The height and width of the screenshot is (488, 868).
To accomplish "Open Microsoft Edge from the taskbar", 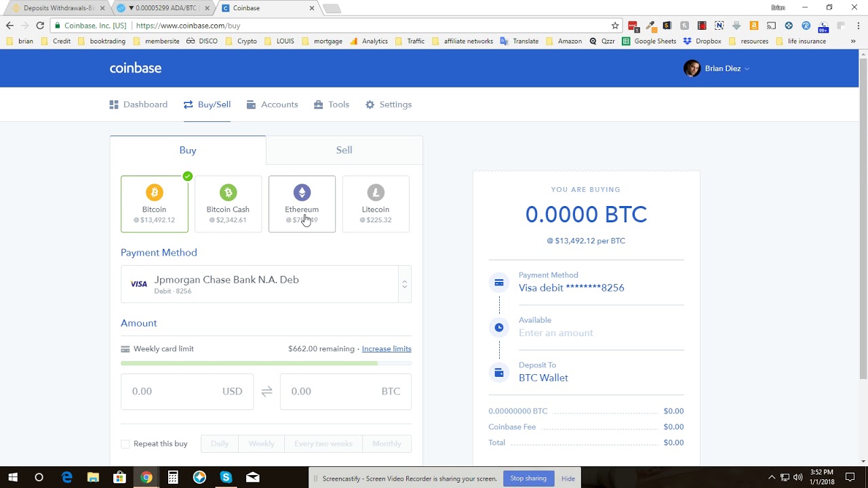I will coord(66,478).
